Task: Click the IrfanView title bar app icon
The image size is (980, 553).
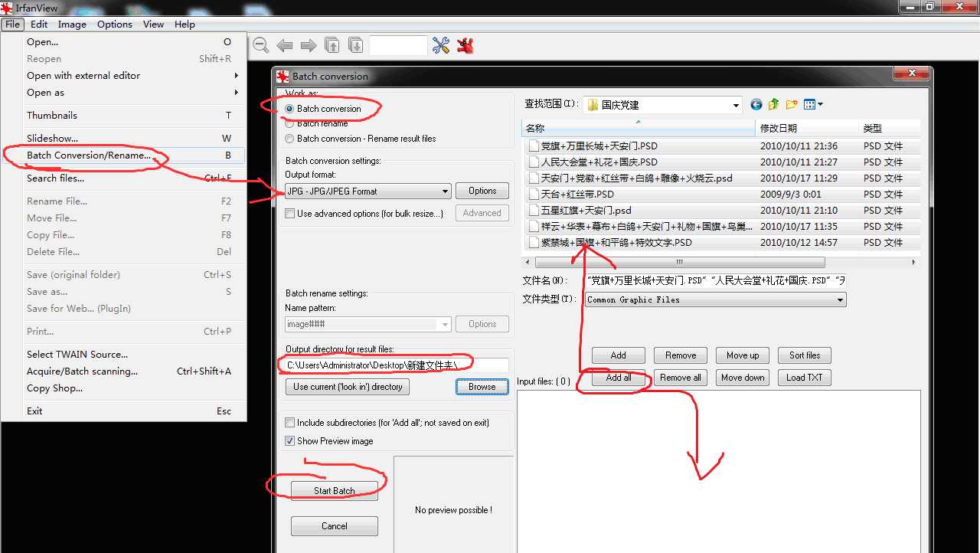Action: point(7,8)
